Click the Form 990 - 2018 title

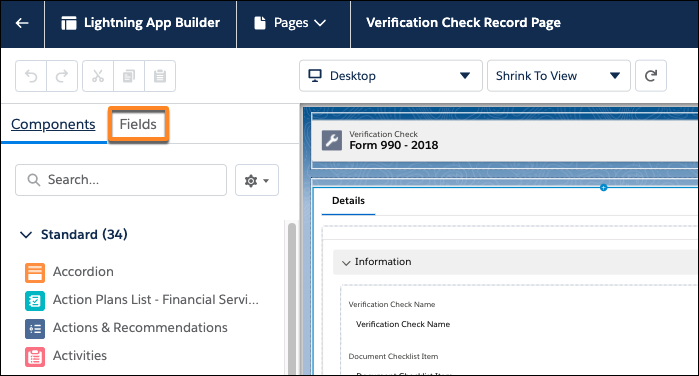(x=394, y=145)
